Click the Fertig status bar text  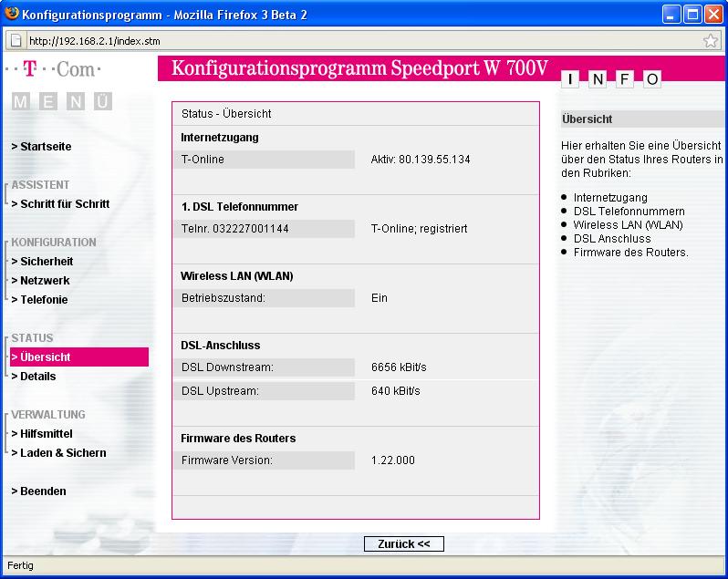click(x=20, y=565)
